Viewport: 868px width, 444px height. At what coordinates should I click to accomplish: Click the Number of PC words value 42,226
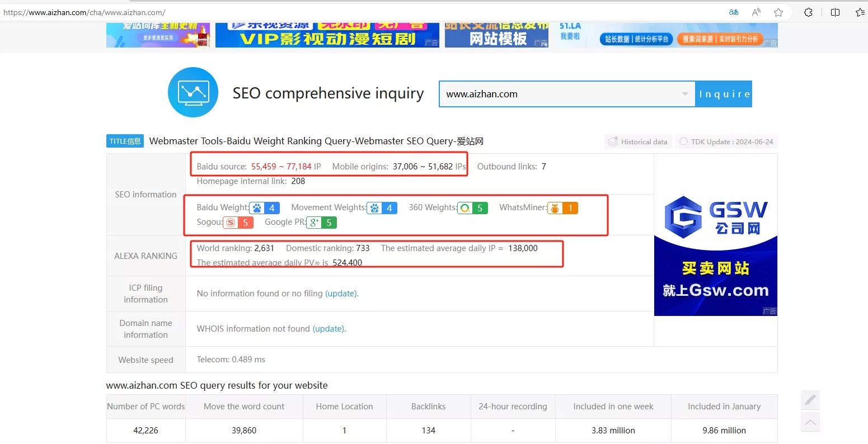click(x=146, y=431)
